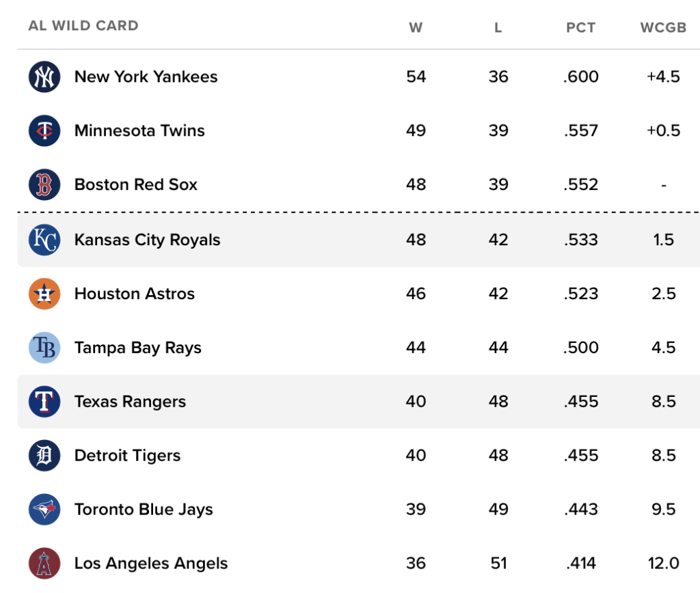This screenshot has height=593, width=700.
Task: Click the Detroit Tigers logo
Action: (x=44, y=456)
